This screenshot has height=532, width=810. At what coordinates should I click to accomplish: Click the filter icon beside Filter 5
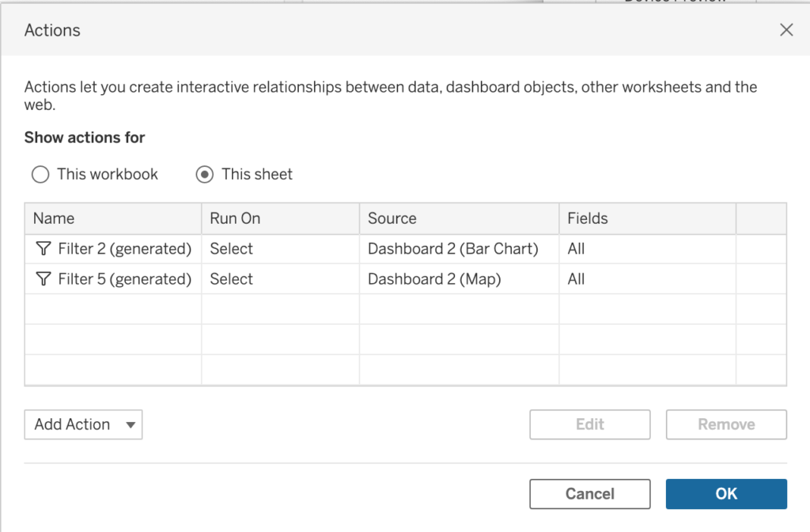tap(43, 279)
